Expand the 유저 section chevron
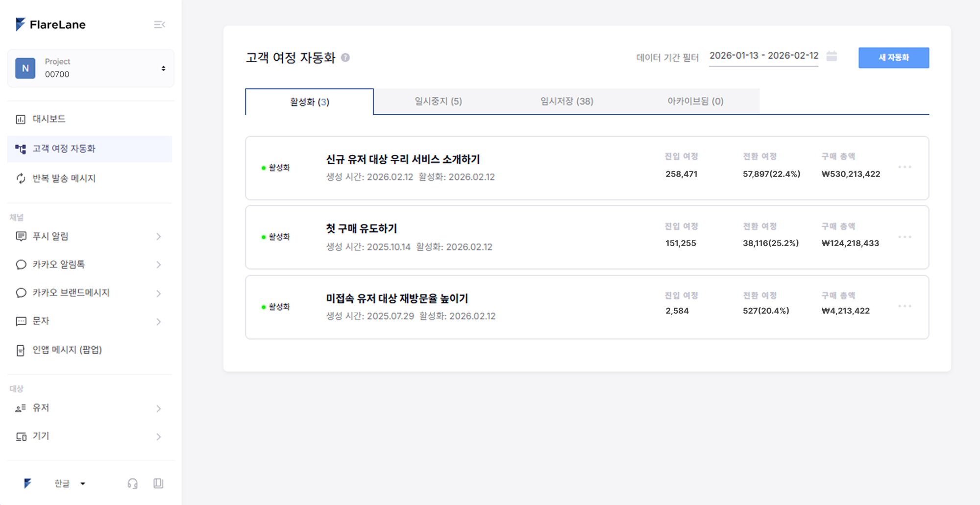The width and height of the screenshot is (980, 505). coord(158,408)
